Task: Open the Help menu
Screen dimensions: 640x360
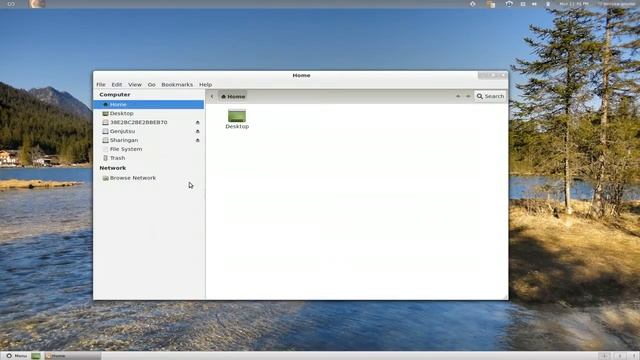Action: click(x=205, y=84)
